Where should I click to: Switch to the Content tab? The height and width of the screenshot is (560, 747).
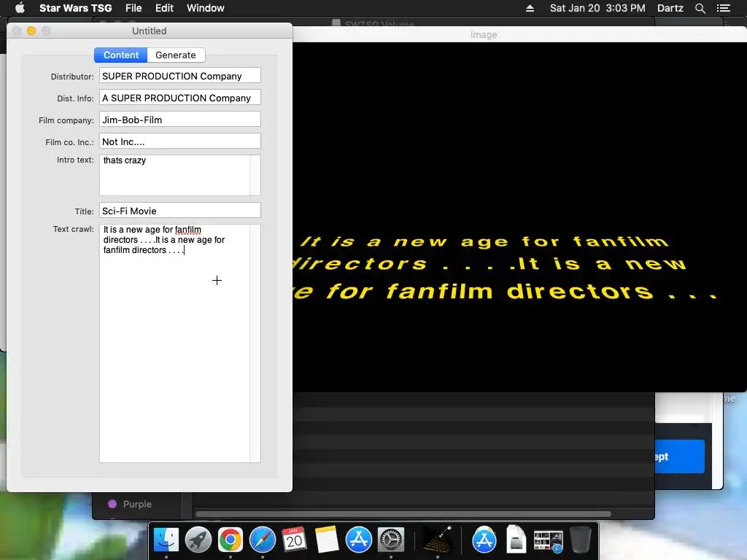(x=121, y=55)
